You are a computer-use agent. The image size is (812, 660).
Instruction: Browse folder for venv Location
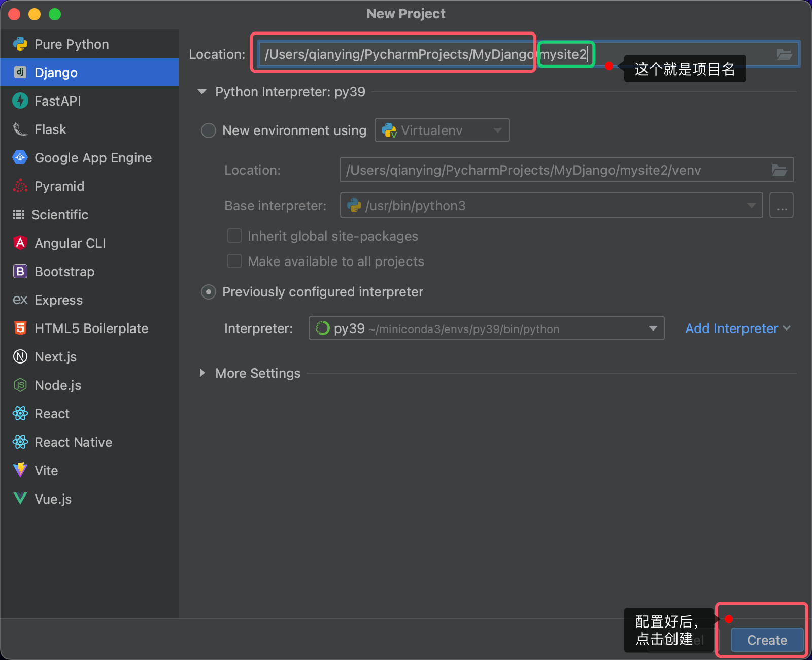780,170
